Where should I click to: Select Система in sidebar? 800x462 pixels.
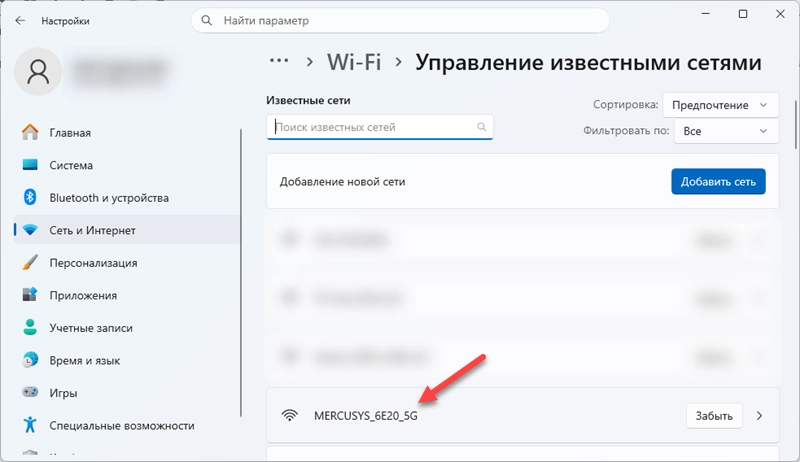(127, 165)
